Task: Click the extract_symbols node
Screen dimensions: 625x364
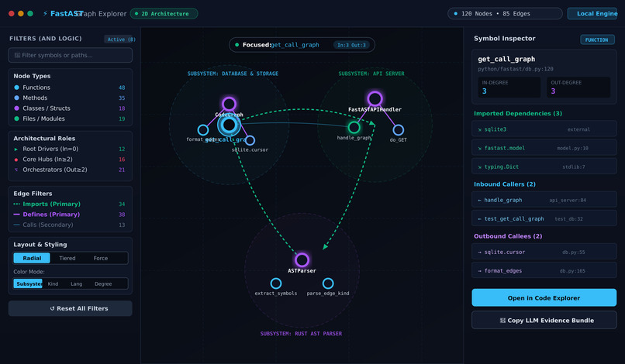Action: (x=276, y=283)
